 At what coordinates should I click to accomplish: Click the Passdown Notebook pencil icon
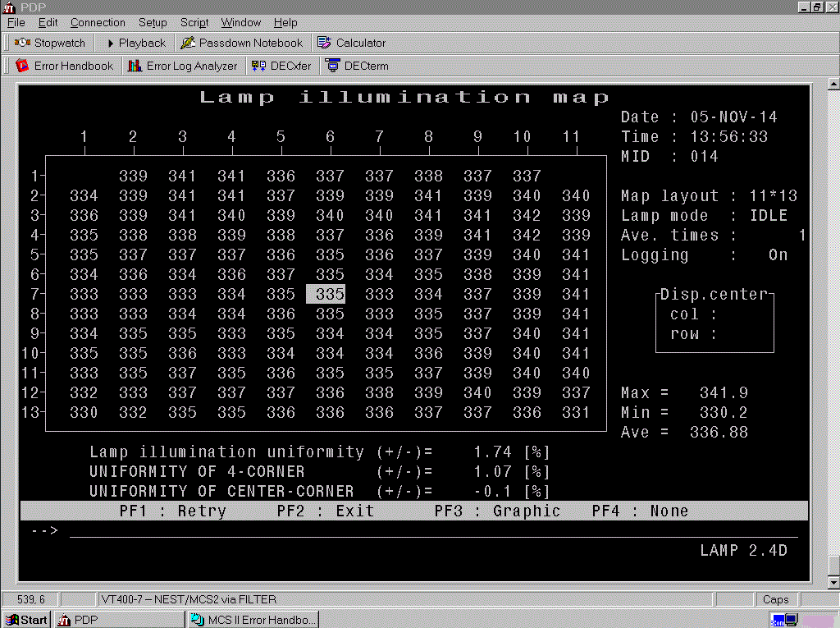click(x=188, y=43)
